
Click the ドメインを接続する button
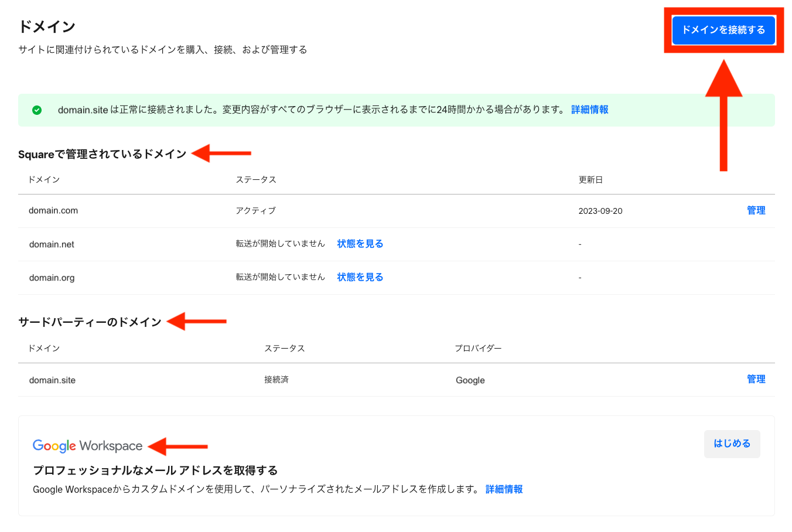(x=723, y=30)
